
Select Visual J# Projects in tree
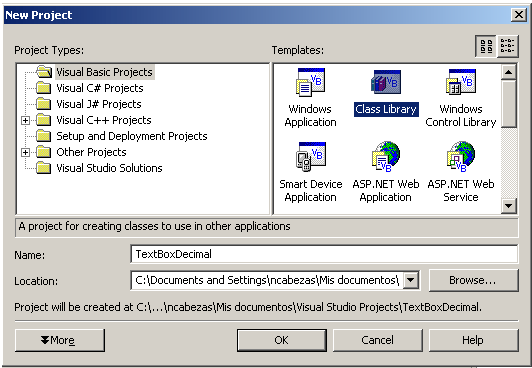99,104
